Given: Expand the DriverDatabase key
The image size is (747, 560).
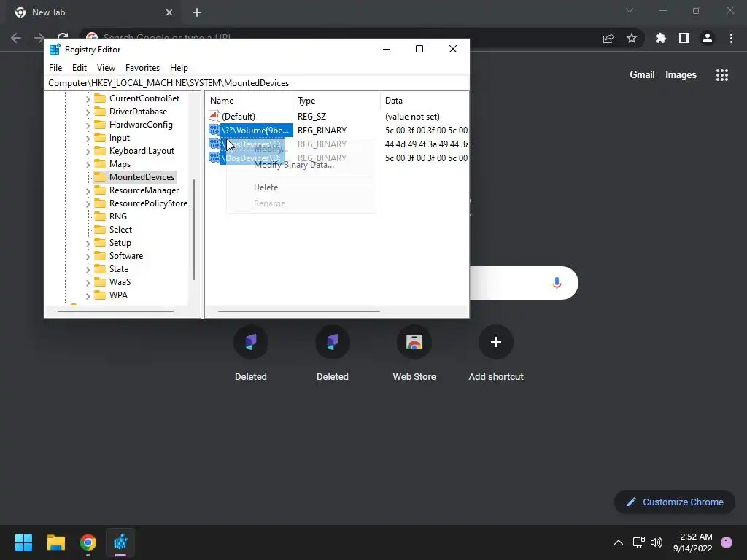Looking at the screenshot, I should [x=88, y=112].
